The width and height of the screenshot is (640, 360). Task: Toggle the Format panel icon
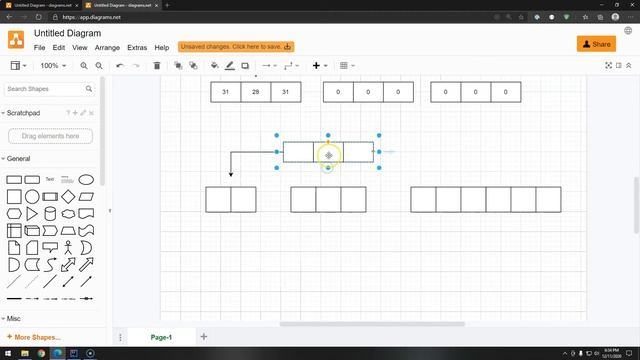pos(619,65)
